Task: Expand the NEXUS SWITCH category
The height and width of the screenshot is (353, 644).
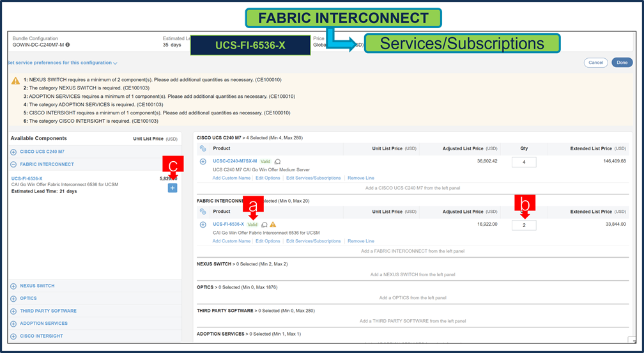Action: (x=13, y=286)
